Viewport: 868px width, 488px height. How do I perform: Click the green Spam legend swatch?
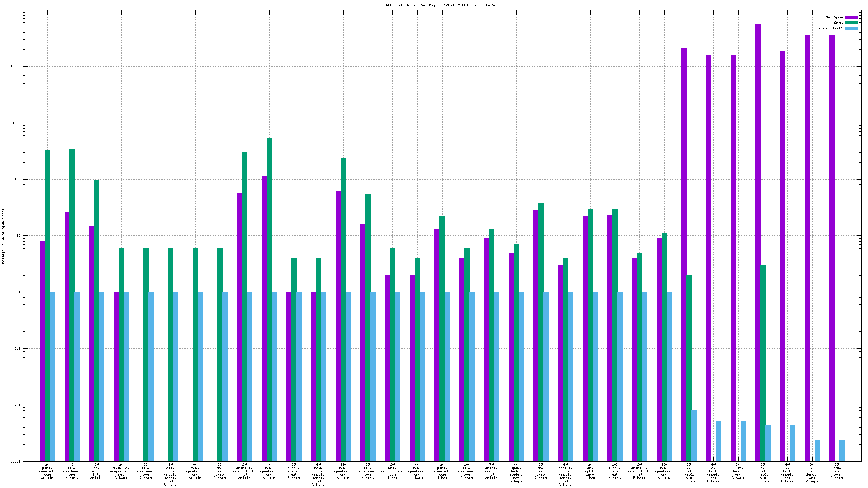[851, 23]
